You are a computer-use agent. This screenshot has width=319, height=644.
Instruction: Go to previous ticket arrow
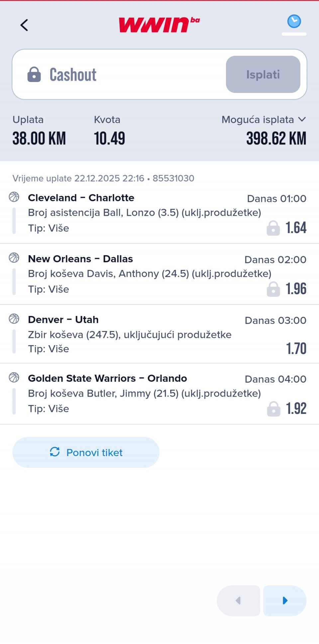[x=238, y=601]
